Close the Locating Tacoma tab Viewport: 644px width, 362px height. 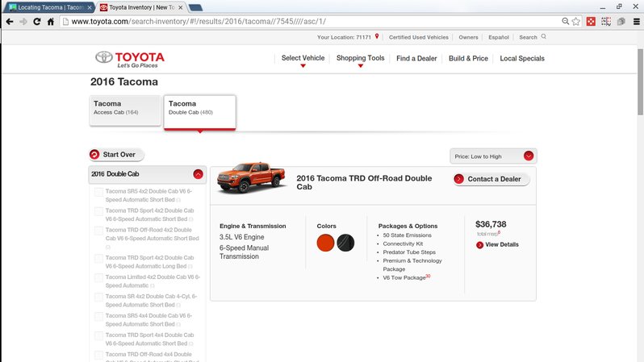[x=89, y=7]
